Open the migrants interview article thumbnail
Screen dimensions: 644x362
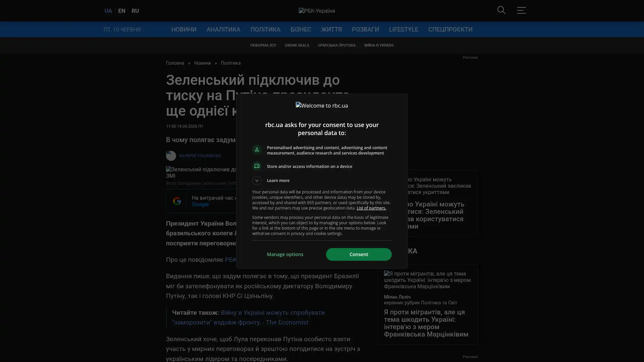(427, 280)
